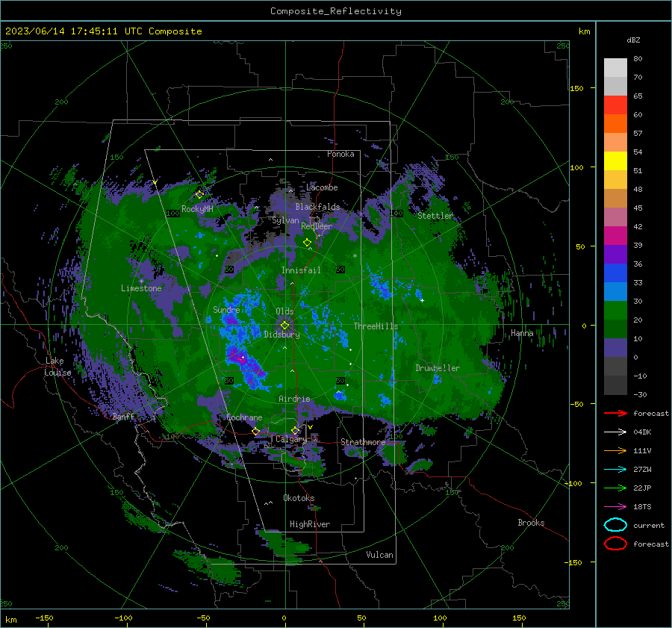
Task: Click the Didsbury label
Action: tap(281, 335)
